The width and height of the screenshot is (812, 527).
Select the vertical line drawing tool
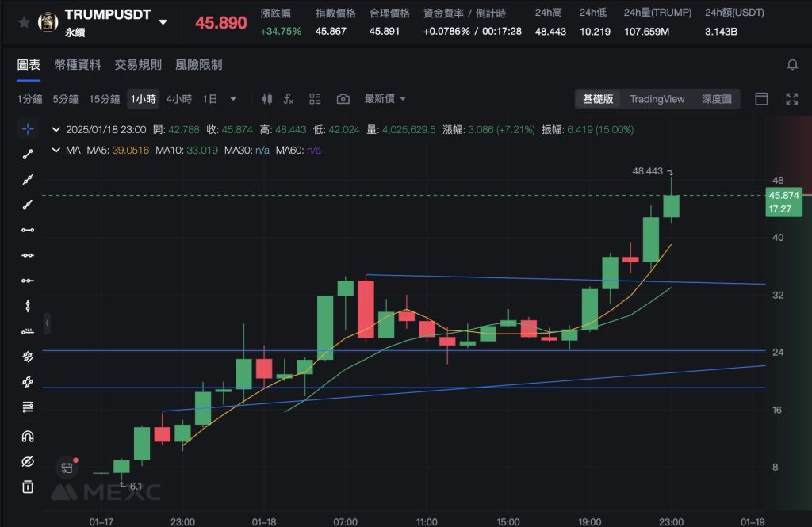click(28, 306)
